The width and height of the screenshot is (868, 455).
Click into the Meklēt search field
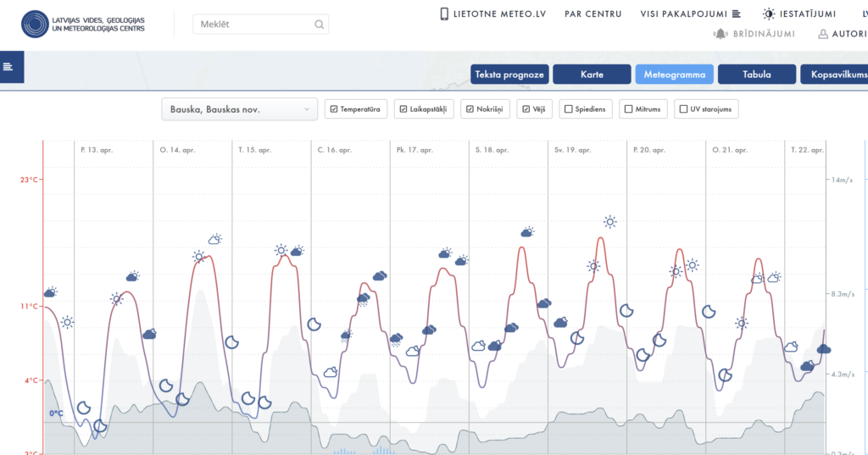tap(254, 25)
